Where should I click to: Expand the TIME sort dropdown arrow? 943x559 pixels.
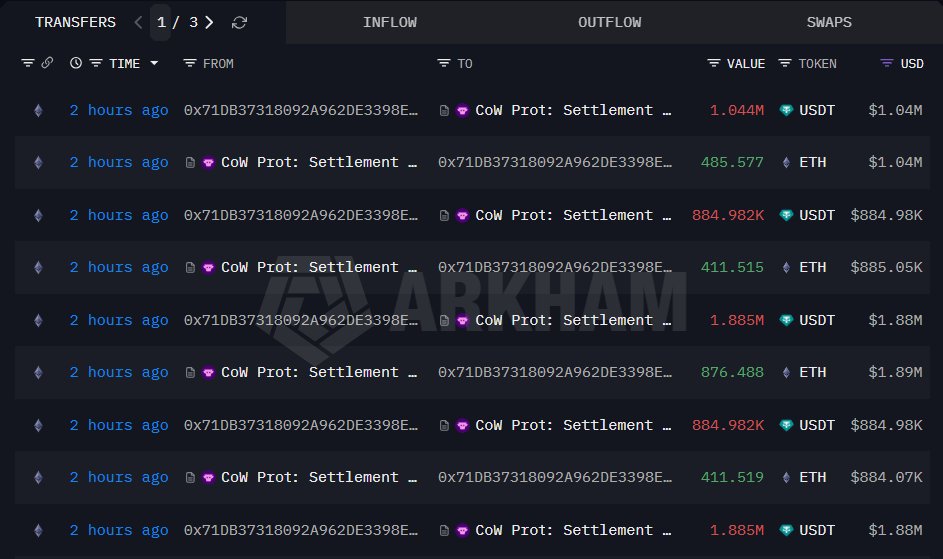tap(154, 63)
